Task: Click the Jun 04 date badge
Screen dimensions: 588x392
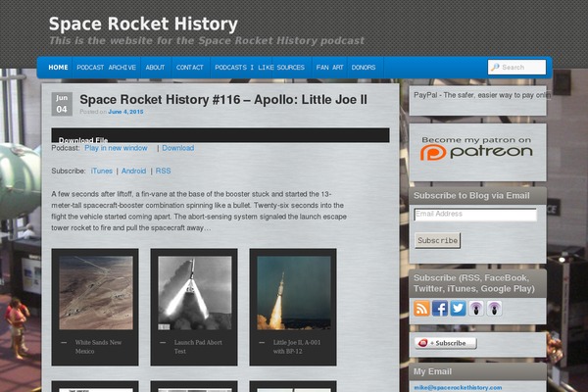Action: [62, 104]
